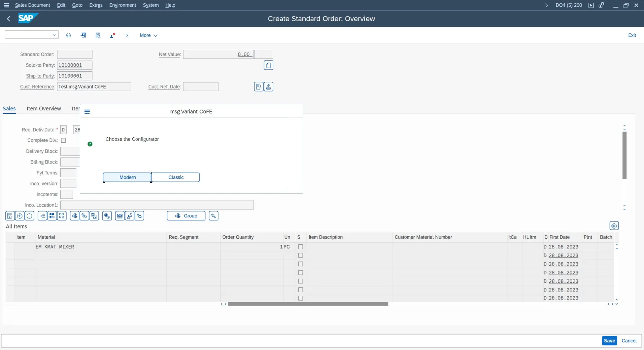644x350 pixels.
Task: Tick the S checkbox in second item row
Action: click(300, 255)
